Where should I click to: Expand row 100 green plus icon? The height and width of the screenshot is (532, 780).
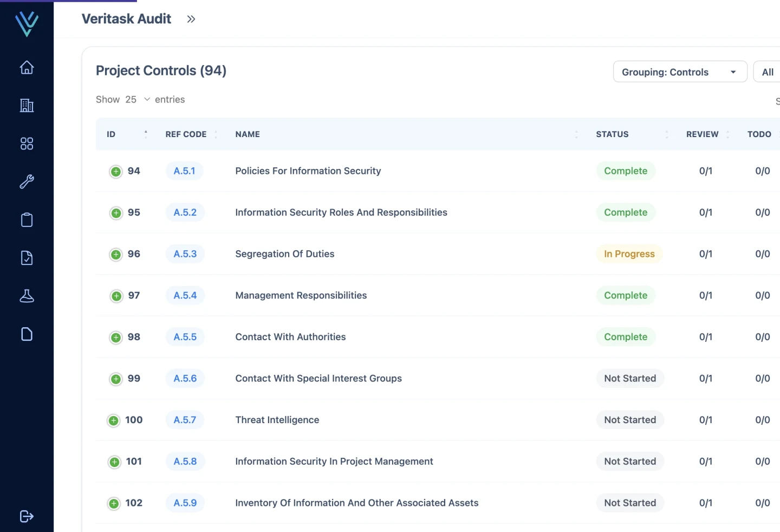[x=113, y=420]
